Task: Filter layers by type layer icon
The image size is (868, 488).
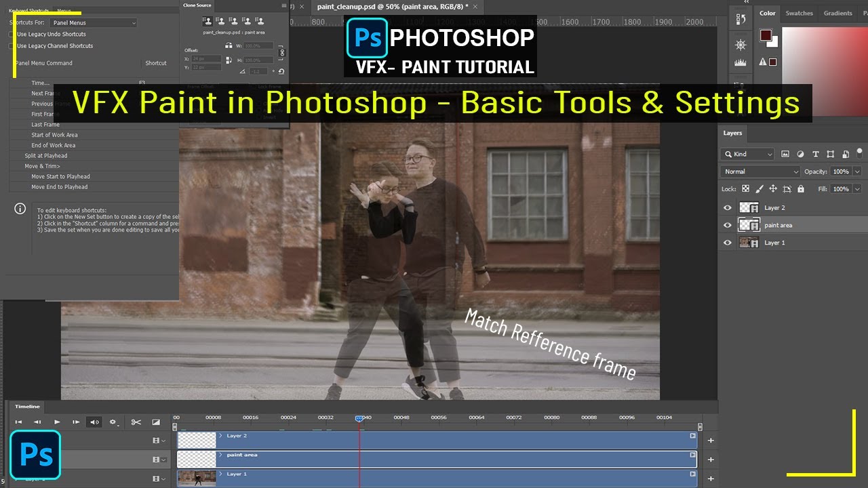Action: tap(815, 154)
